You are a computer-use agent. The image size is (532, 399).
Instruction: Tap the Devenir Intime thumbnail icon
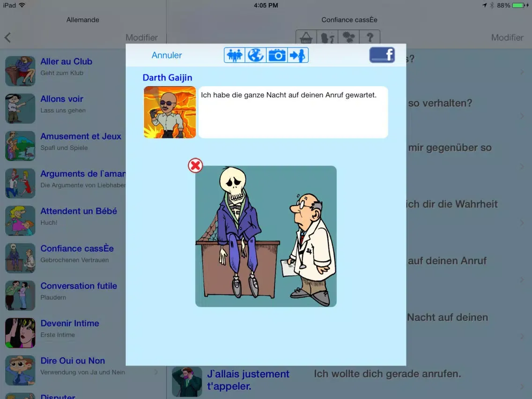coord(20,333)
